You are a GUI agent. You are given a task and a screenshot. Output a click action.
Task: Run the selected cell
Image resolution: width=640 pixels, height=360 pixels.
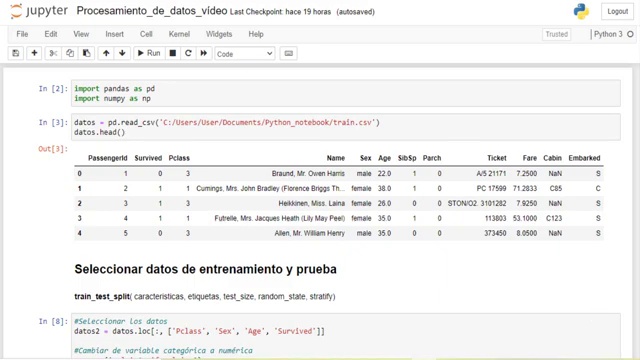pos(149,53)
